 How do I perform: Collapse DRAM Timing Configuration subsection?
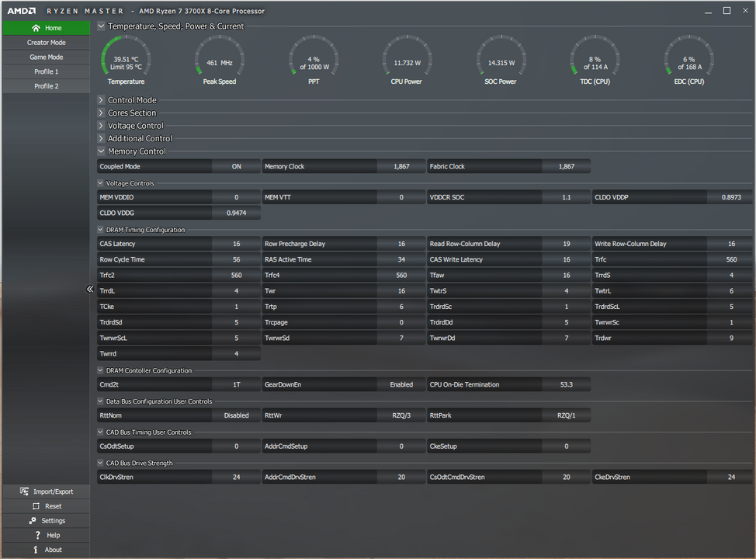click(100, 230)
